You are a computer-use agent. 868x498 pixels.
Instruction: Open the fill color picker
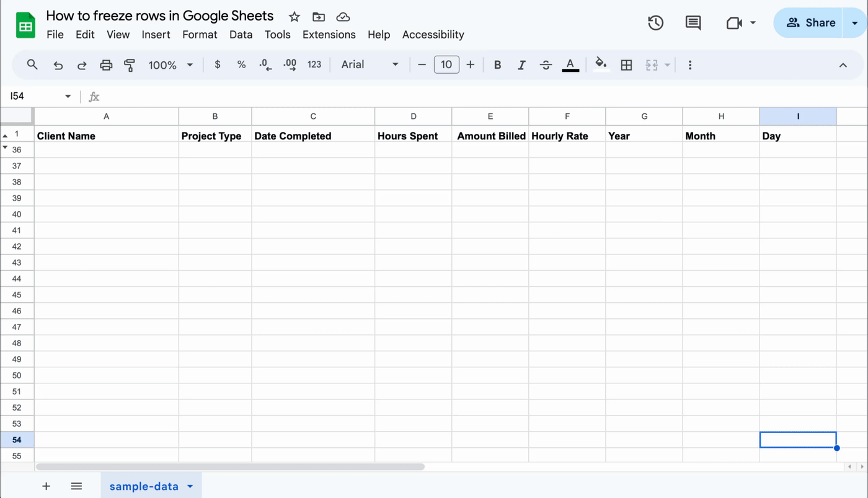601,64
